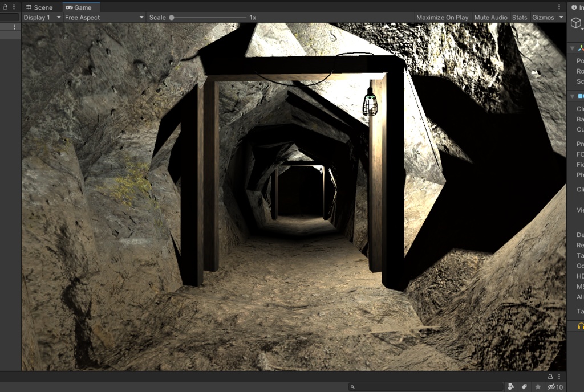584x392 pixels.
Task: Click the favorites star icon near the search bar
Action: point(537,386)
